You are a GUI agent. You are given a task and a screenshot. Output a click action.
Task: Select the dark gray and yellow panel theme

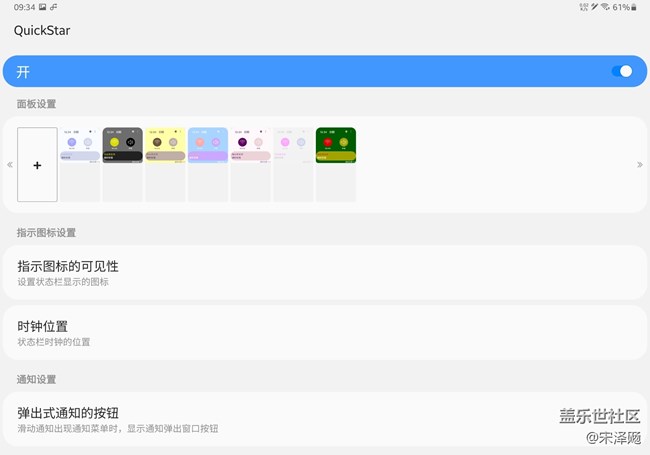click(x=123, y=165)
